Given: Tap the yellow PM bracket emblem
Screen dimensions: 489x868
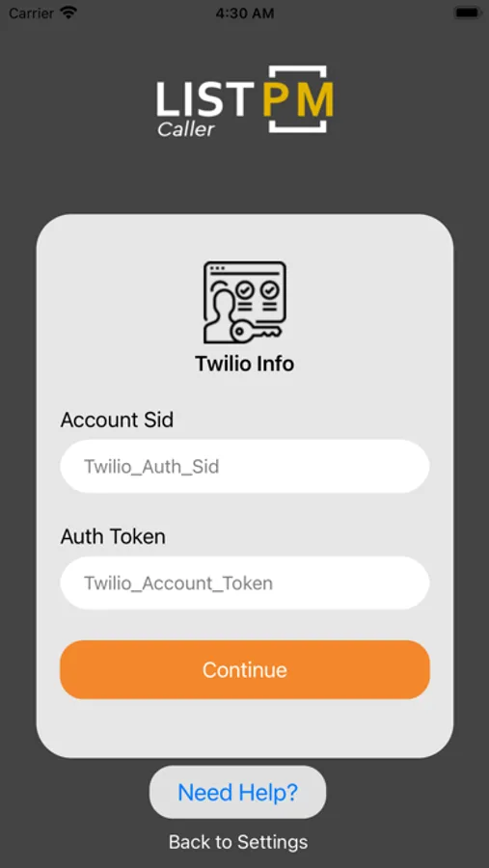Looking at the screenshot, I should (x=298, y=99).
